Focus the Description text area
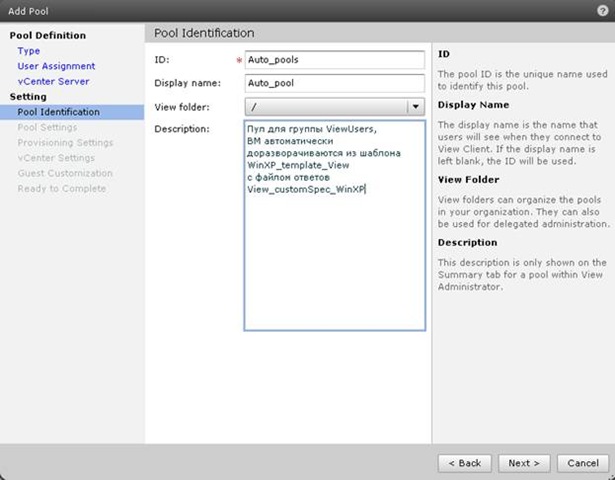This screenshot has height=480, width=615. (x=335, y=225)
